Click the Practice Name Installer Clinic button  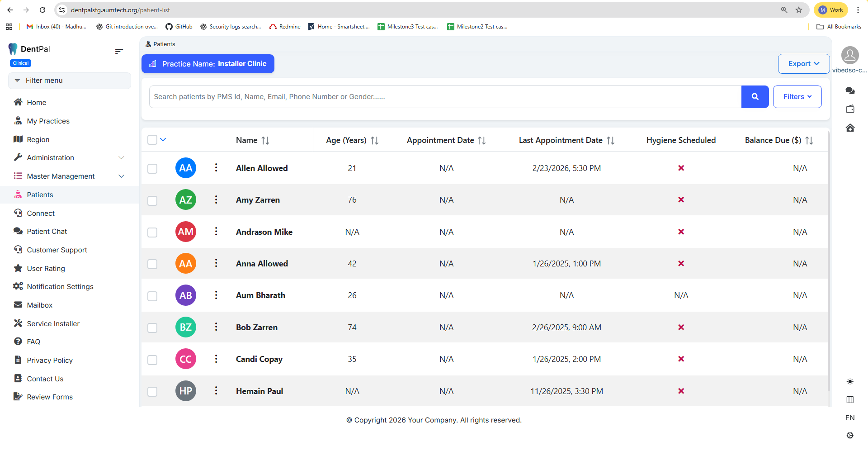(208, 64)
